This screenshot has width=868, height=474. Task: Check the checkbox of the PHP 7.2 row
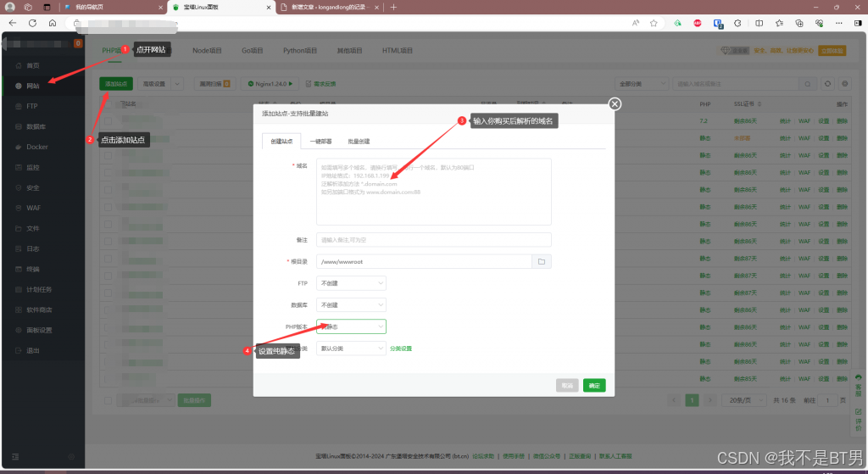pos(108,120)
